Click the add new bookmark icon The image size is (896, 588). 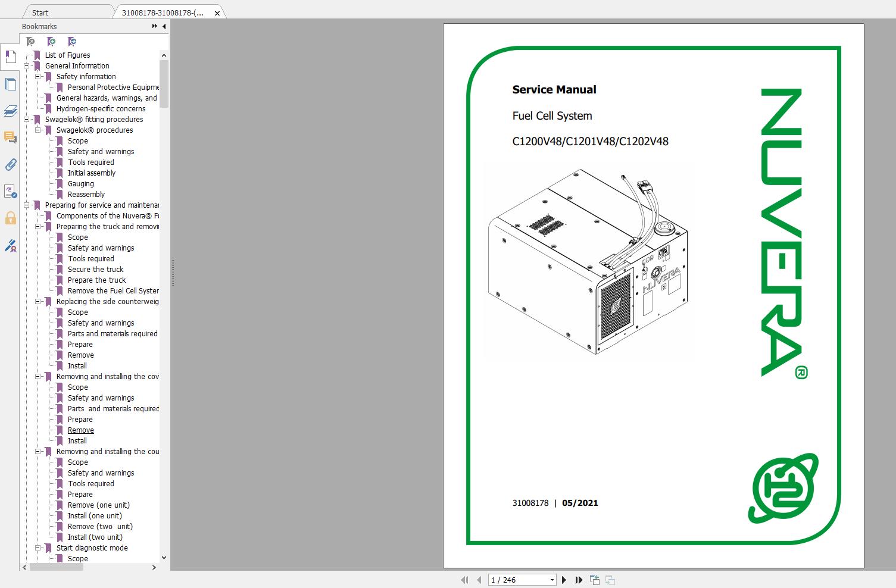pos(51,42)
